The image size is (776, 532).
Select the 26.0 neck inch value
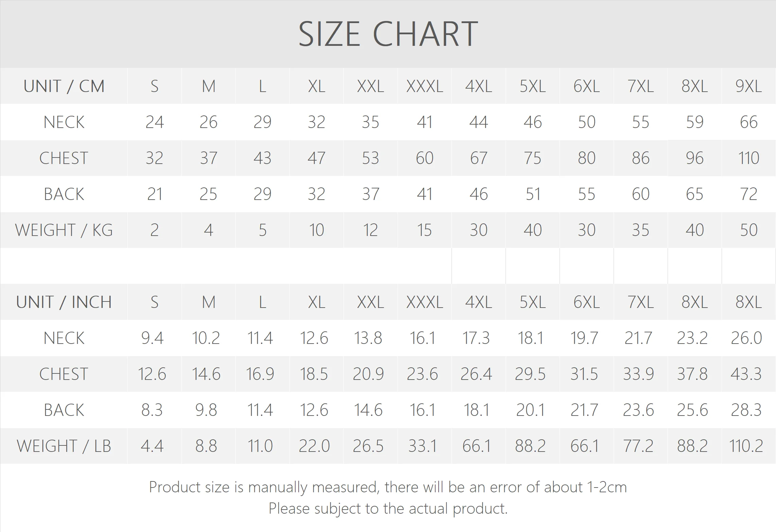[x=746, y=338]
